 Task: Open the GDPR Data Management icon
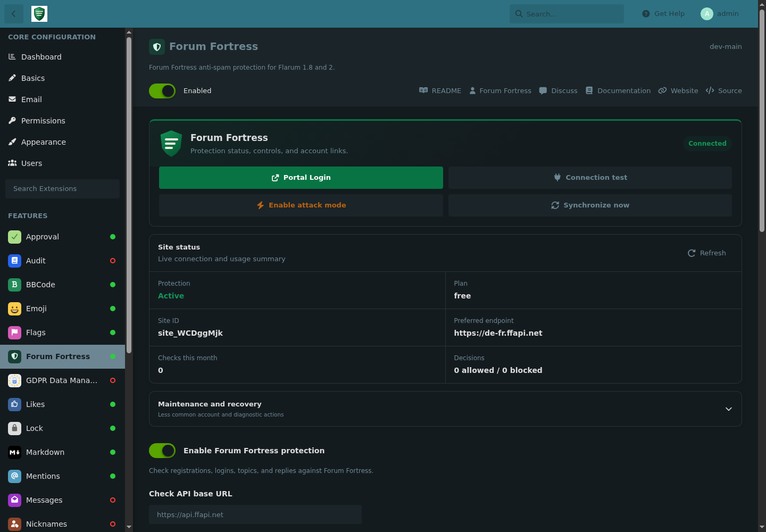pyautogui.click(x=14, y=380)
